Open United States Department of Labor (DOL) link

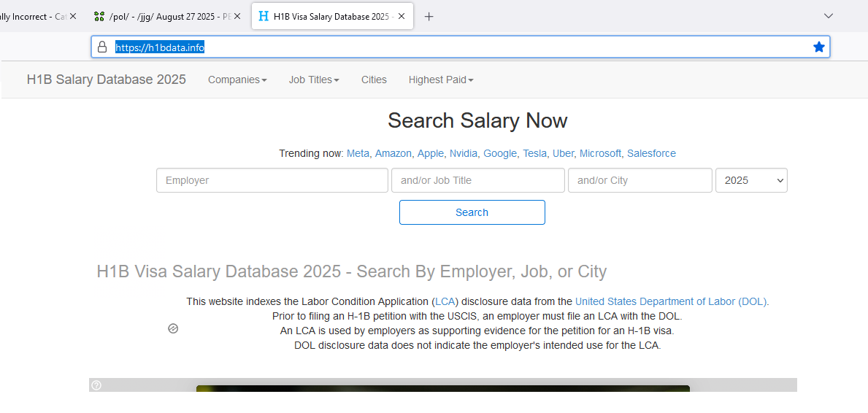671,301
